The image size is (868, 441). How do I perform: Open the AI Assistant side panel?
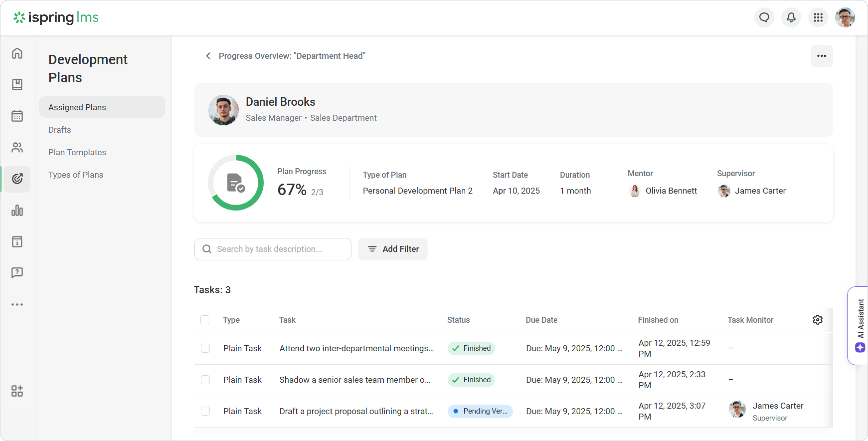pyautogui.click(x=860, y=325)
